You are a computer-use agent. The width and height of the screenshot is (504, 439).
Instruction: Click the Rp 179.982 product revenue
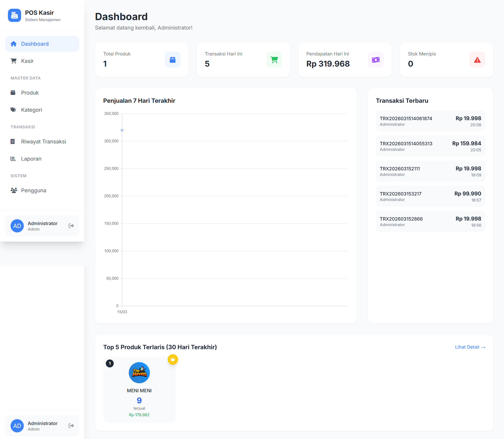139,415
